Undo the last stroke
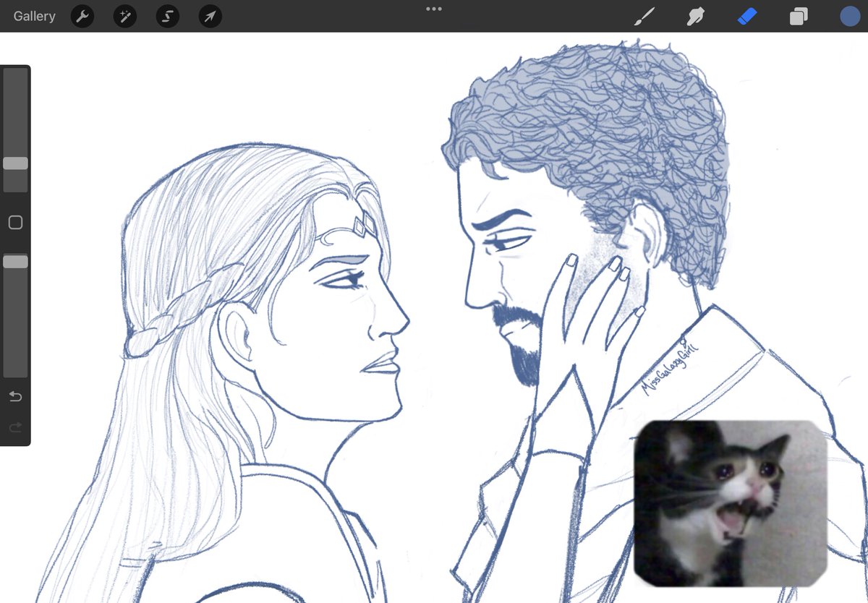The image size is (868, 603). (x=15, y=396)
